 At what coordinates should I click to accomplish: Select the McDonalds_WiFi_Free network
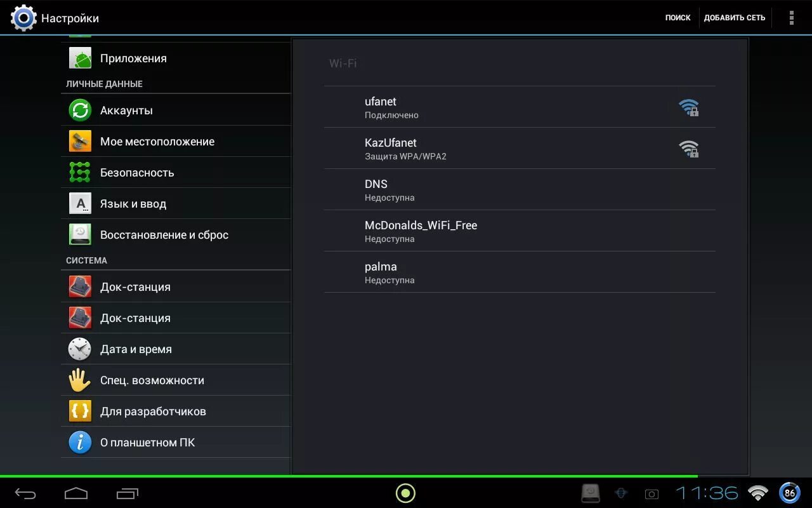point(520,231)
